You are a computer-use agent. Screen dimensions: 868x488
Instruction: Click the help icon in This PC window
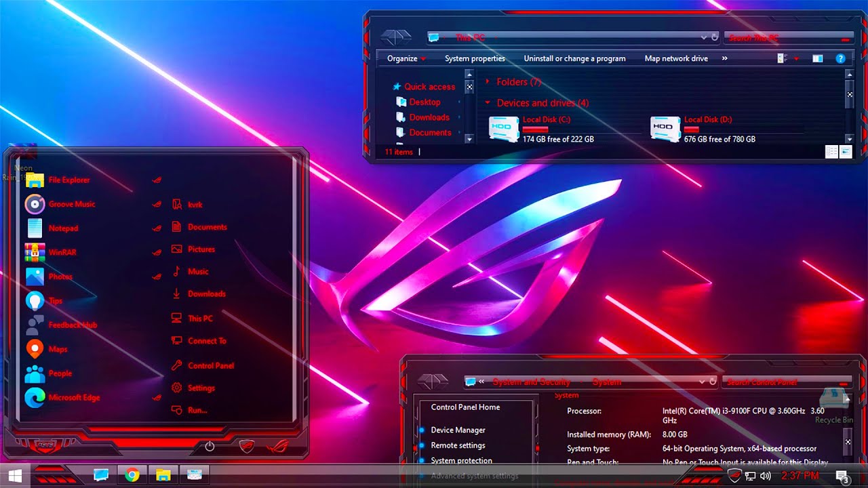coord(841,59)
